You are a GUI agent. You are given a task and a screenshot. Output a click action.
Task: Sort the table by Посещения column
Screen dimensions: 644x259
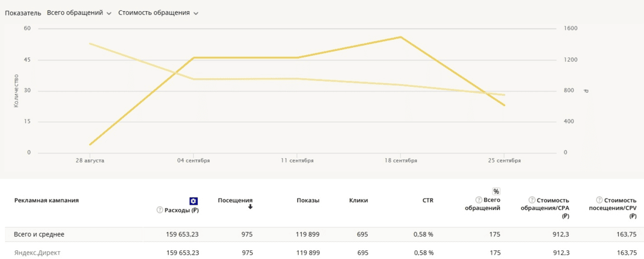tap(235, 200)
